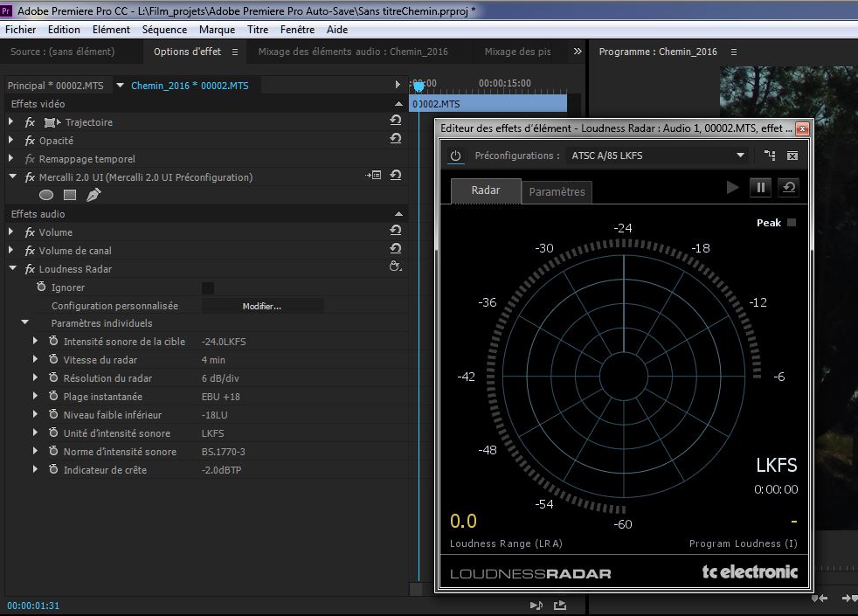Image resolution: width=858 pixels, height=616 pixels.
Task: Toggle Loudness Radar power bypass button
Action: coord(455,156)
